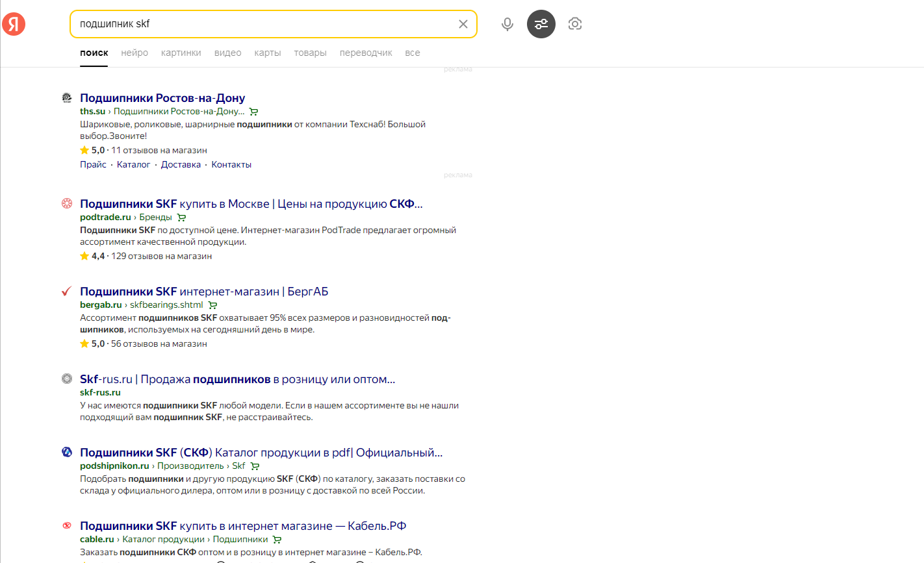Open the 'Доставка' sitelink
The height and width of the screenshot is (563, 924).
[181, 164]
